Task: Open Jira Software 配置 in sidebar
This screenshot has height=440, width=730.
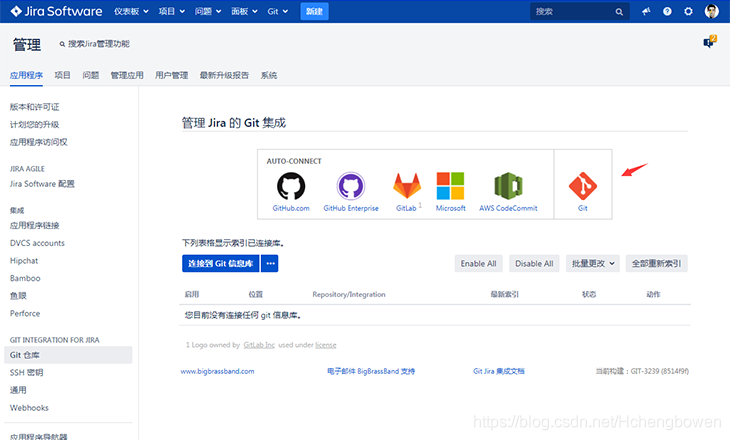Action: (x=42, y=184)
